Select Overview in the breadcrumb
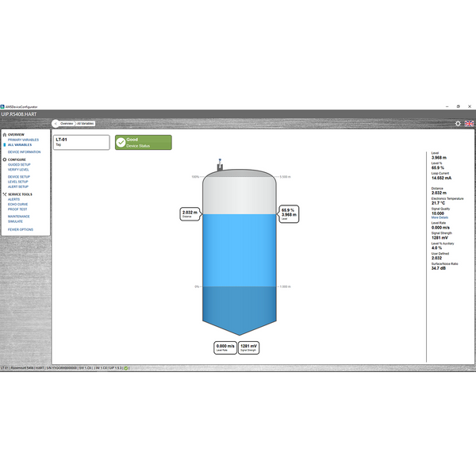The width and height of the screenshot is (476, 476). 67,124
